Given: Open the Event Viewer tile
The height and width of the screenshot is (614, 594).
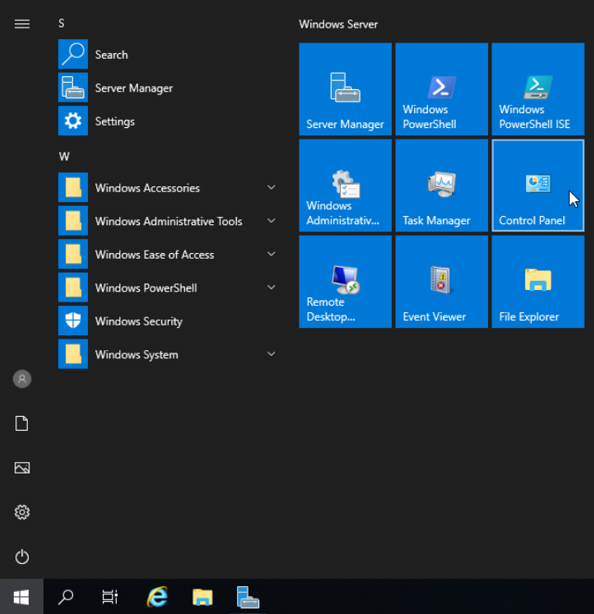Looking at the screenshot, I should (441, 282).
